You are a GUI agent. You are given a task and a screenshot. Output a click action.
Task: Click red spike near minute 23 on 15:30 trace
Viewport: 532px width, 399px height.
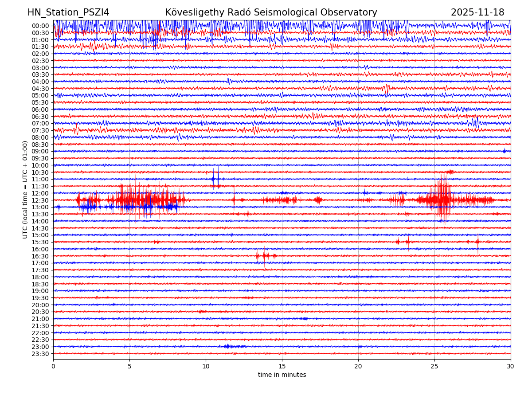[x=408, y=242]
